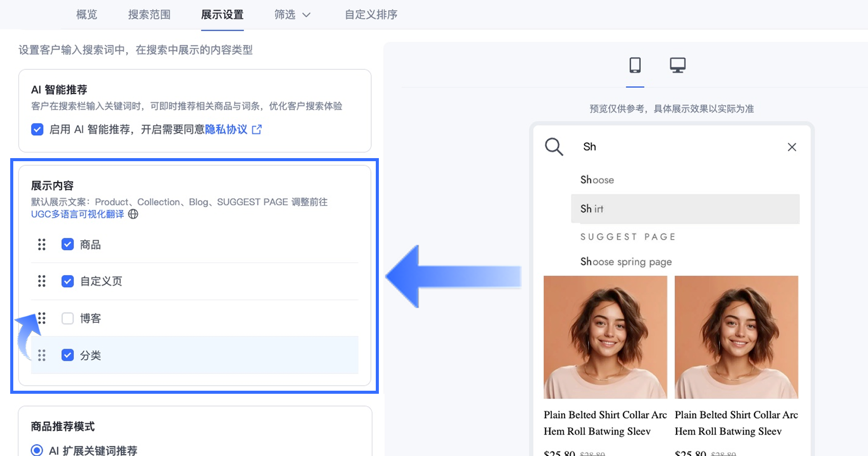Open the 筛选 tab
The width and height of the screenshot is (868, 456).
[285, 15]
